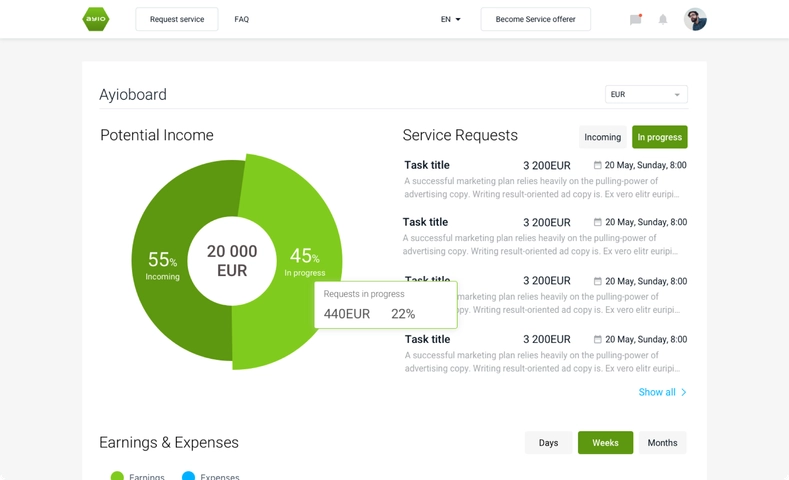This screenshot has height=480, width=789.
Task: Click the Show all arrow chevron
Action: point(683,392)
